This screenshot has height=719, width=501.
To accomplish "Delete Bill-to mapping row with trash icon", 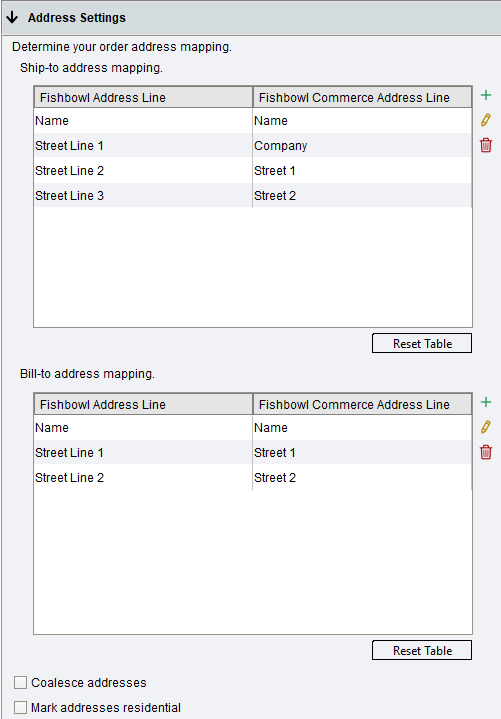I will (x=485, y=453).
